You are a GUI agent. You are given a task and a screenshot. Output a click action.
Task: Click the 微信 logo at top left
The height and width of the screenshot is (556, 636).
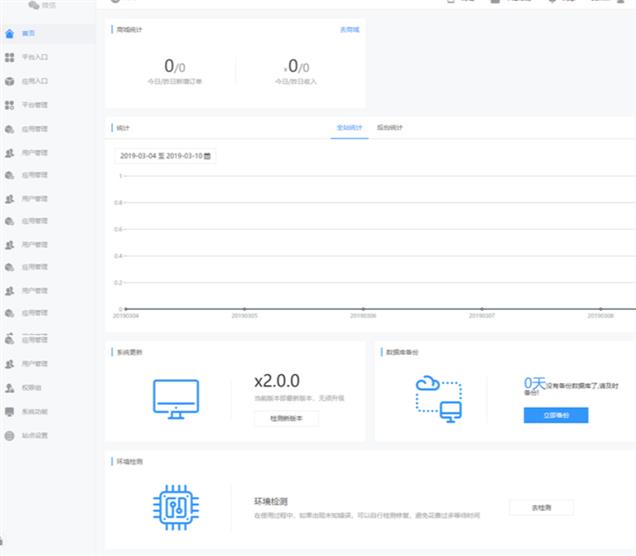tap(36, 5)
